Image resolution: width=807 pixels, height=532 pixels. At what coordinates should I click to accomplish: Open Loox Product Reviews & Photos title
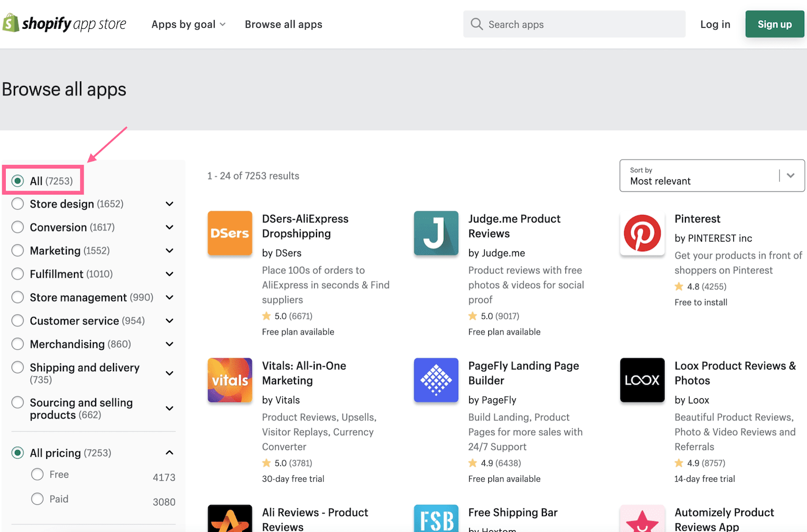pos(736,373)
